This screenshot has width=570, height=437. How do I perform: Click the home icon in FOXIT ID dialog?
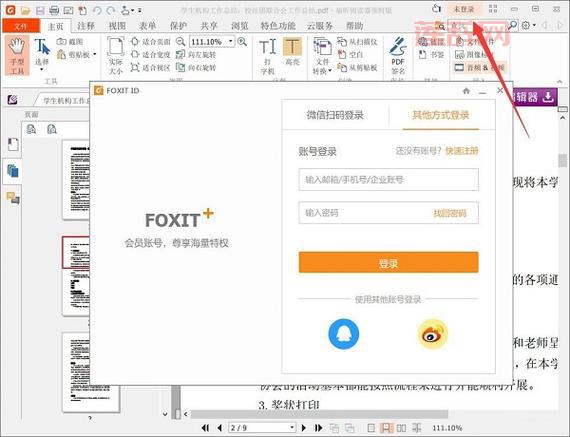coord(466,91)
